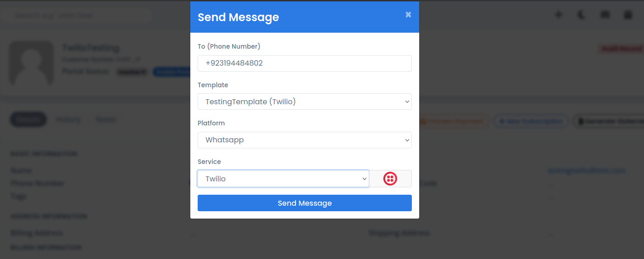Open the Service dropdown showing Twilio
The image size is (644, 259).
(x=283, y=179)
